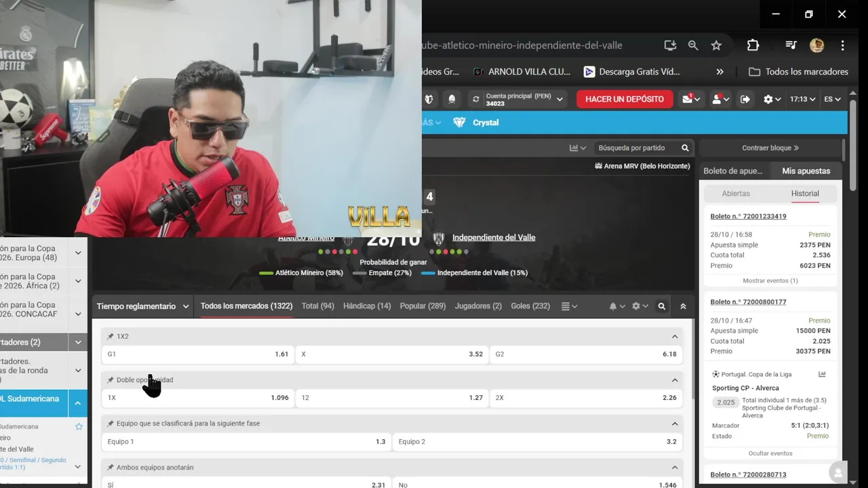This screenshot has height=488, width=868.
Task: Collapse all markets with double chevron
Action: [x=683, y=306]
